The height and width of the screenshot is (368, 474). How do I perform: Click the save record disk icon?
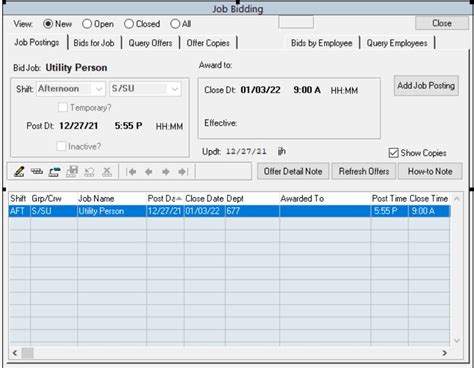(x=72, y=171)
